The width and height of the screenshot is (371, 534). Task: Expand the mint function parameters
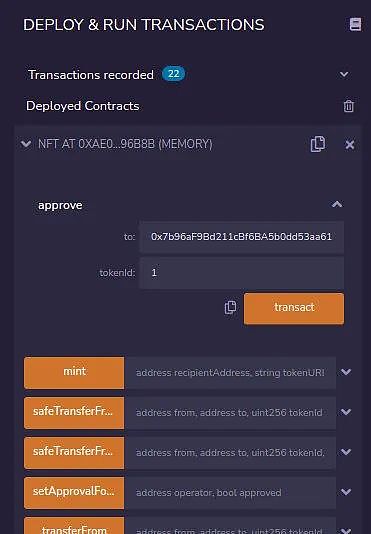(x=346, y=372)
